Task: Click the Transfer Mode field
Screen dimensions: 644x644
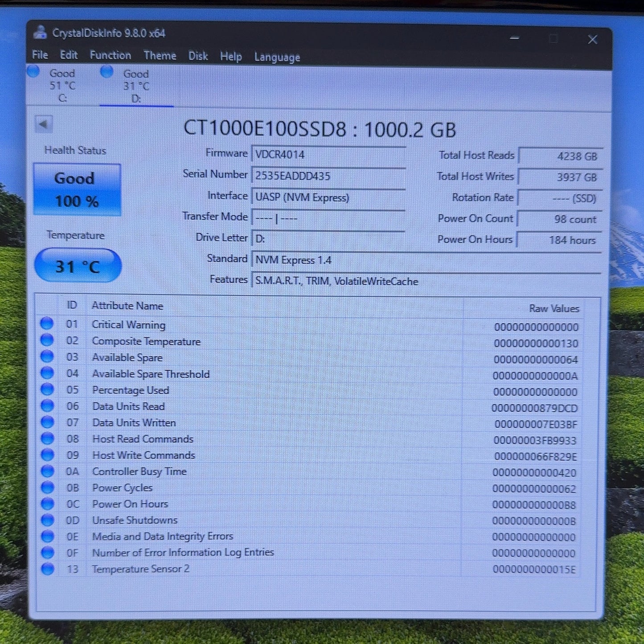Action: 328,218
